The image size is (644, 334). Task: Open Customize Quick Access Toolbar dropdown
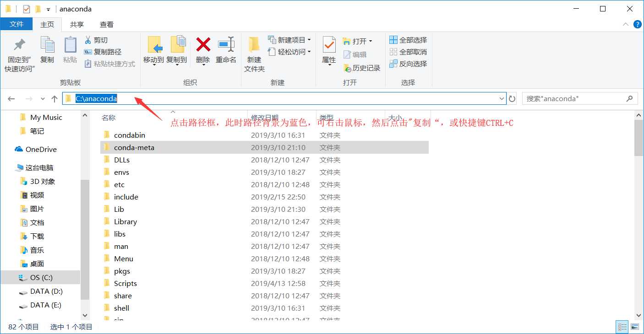(48, 9)
